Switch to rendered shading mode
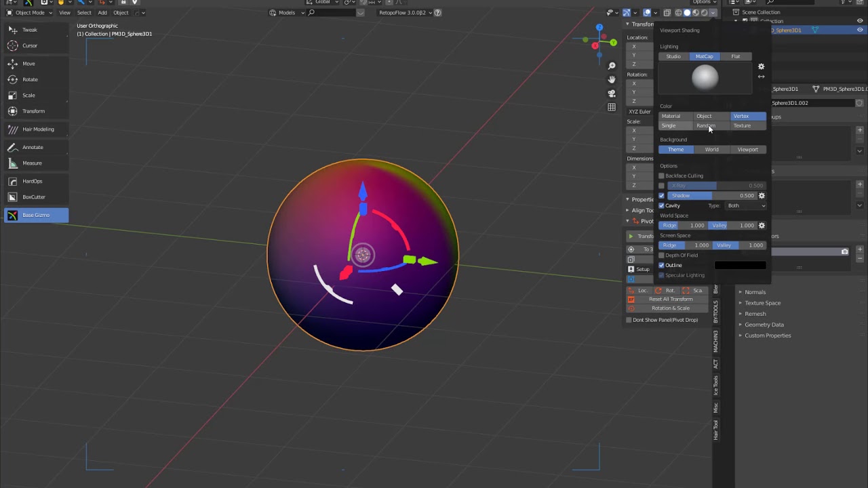The height and width of the screenshot is (488, 868). 704,12
